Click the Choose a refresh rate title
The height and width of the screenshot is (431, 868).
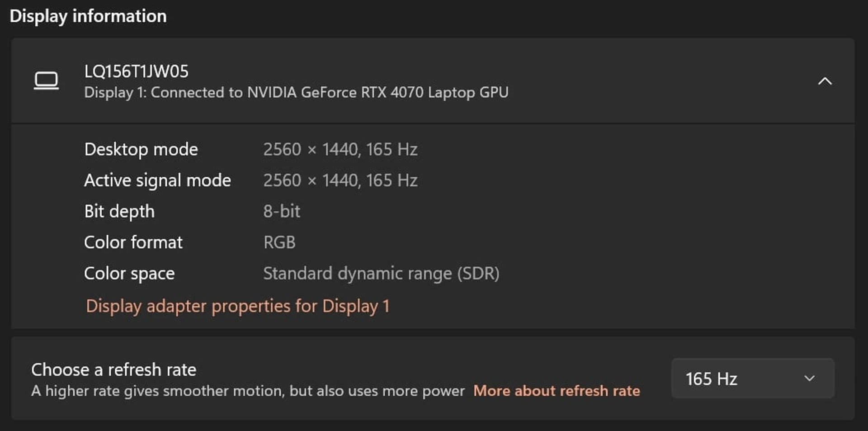coord(114,370)
